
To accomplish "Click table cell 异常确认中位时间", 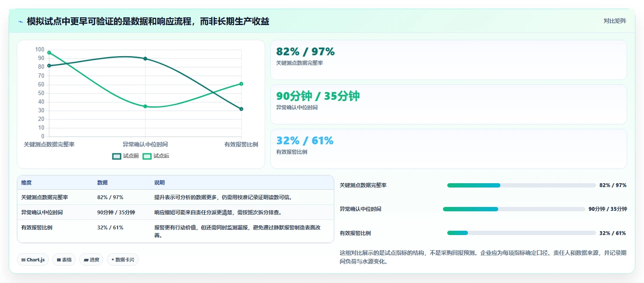I will click(42, 213).
